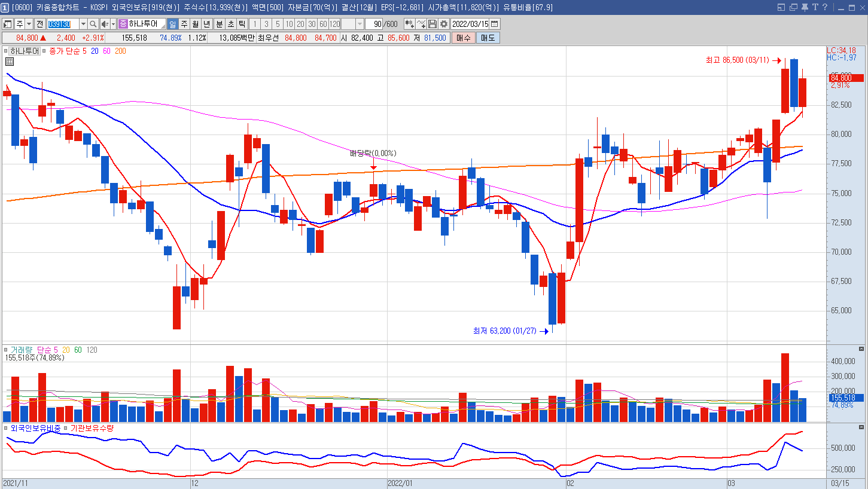868x489 pixels.
Task: Click the 기관보유수량 indicator label
Action: click(92, 428)
